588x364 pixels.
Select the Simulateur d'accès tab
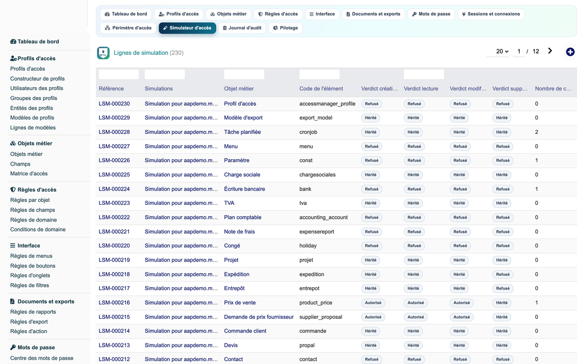pos(187,28)
